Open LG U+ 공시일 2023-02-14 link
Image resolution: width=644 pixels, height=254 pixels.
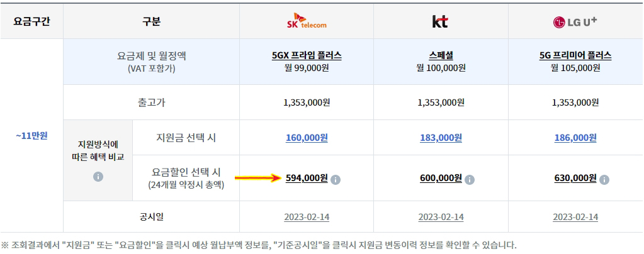pos(575,217)
